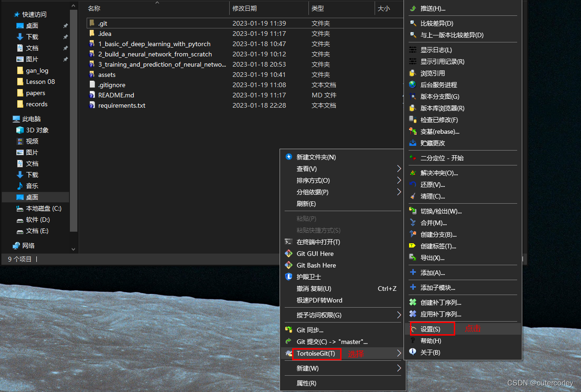
Task: Open 此电脑 in navigation pane
Action: 32,119
